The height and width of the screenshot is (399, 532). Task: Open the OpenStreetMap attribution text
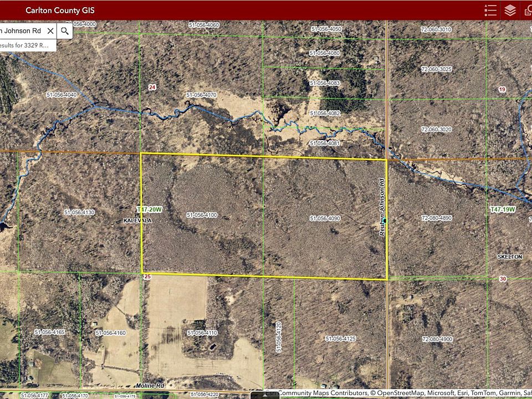point(398,393)
